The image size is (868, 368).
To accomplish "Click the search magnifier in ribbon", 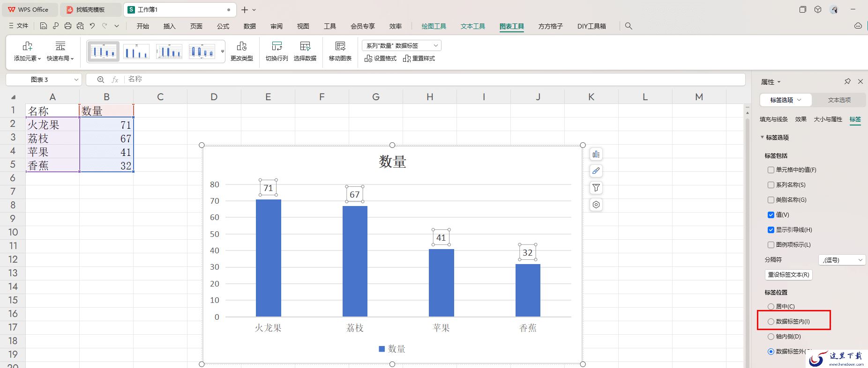I will click(x=629, y=26).
